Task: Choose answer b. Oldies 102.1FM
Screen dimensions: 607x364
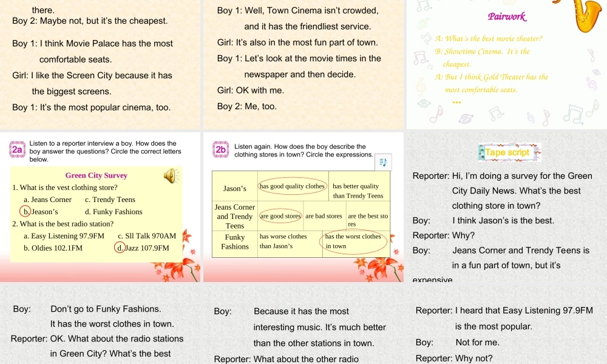Action: pyautogui.click(x=53, y=248)
